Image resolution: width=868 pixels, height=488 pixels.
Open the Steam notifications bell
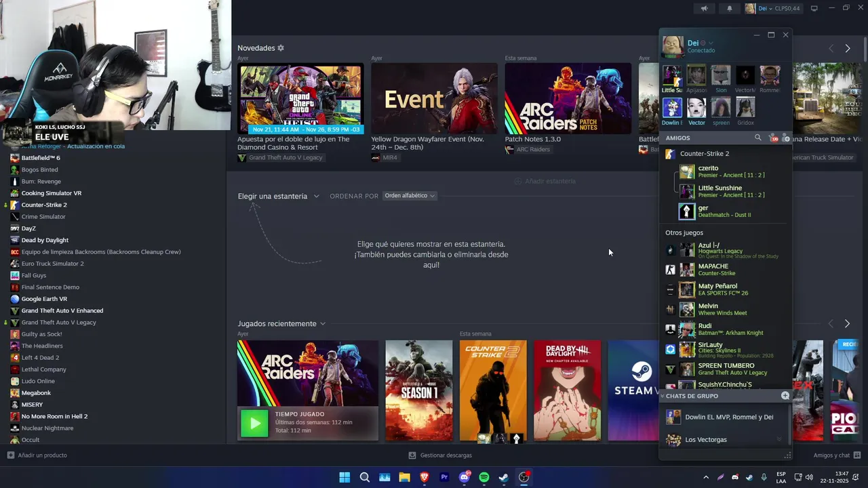click(730, 8)
